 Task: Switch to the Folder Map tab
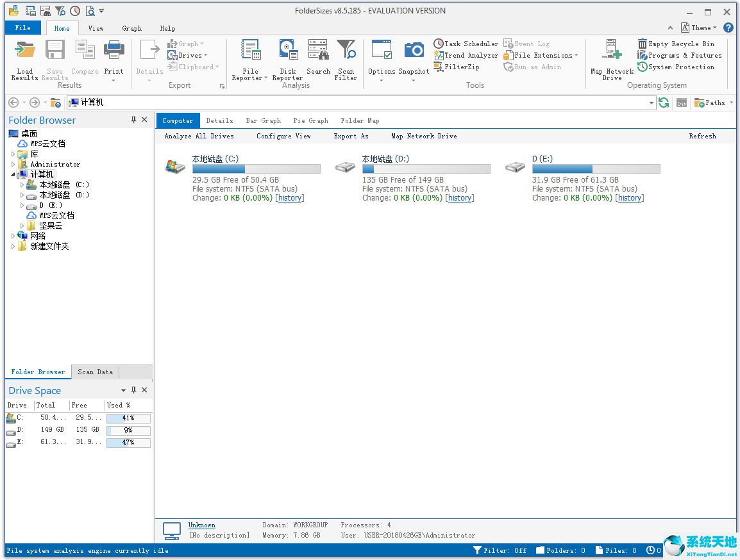tap(360, 120)
